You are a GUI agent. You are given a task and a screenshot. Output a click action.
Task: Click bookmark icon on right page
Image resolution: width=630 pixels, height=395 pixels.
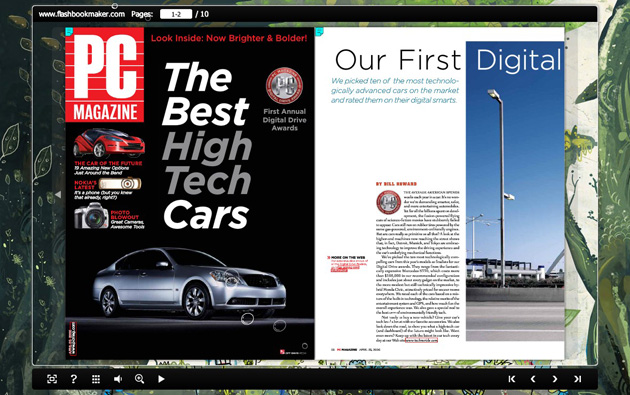tap(319, 31)
